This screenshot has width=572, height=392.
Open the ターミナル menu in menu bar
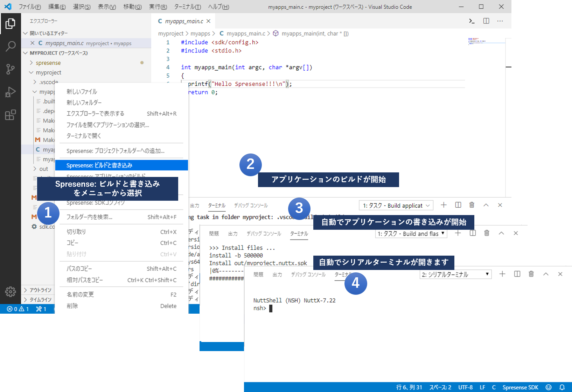[187, 7]
